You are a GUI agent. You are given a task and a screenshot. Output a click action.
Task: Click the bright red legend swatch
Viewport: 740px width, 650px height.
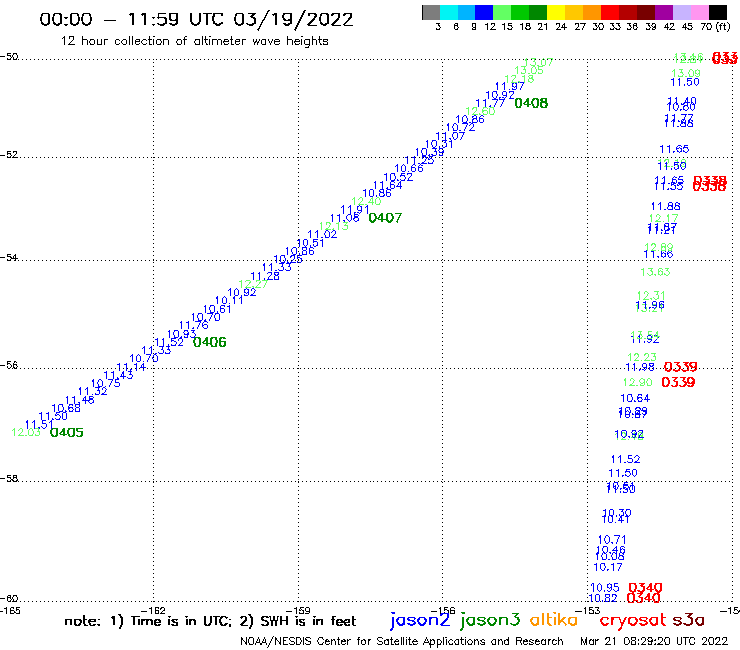[609, 12]
